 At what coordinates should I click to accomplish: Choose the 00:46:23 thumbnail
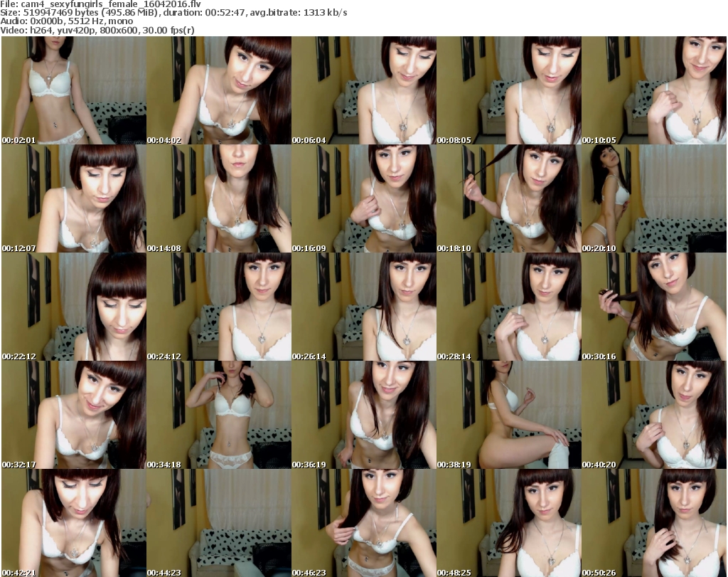click(x=364, y=523)
